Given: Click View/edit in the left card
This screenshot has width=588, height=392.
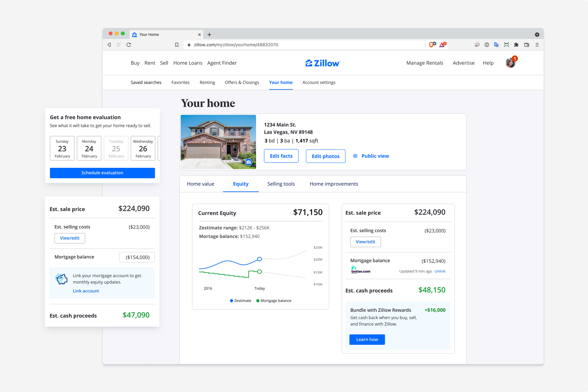Looking at the screenshot, I should (70, 238).
